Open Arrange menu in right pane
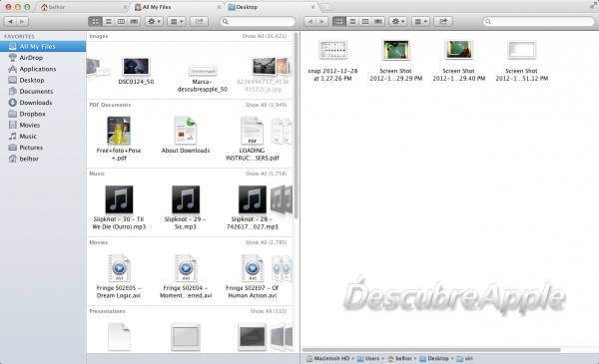 (420, 21)
